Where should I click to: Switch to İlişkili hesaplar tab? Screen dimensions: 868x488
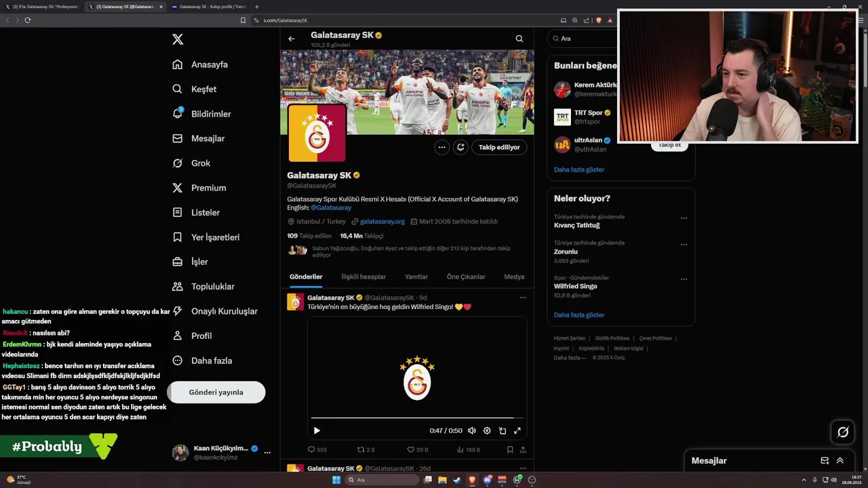pyautogui.click(x=363, y=277)
